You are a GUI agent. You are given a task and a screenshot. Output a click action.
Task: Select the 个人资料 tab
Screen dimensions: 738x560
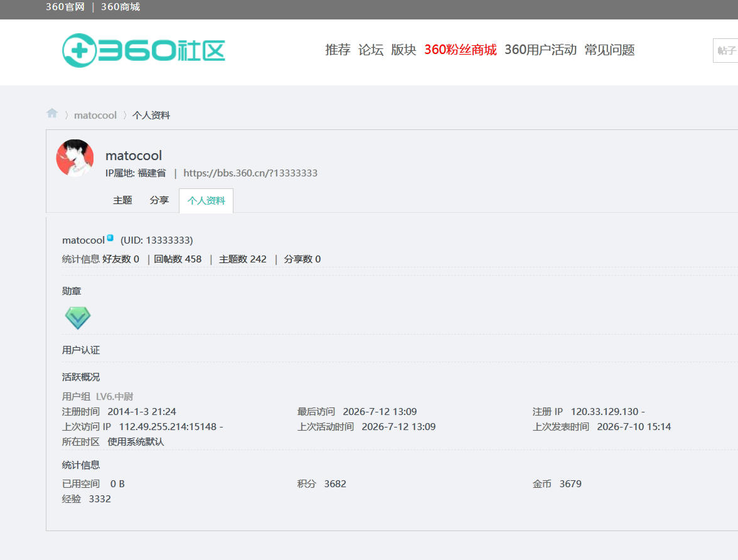tap(206, 201)
